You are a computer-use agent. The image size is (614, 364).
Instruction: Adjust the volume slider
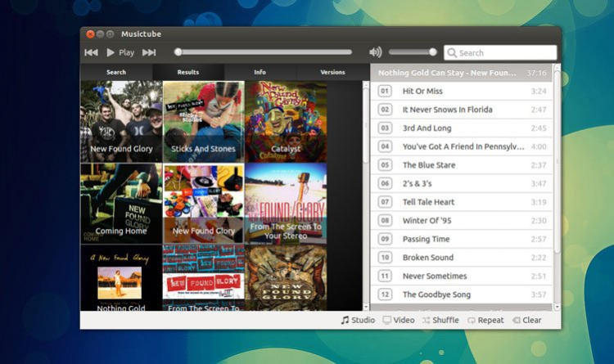pos(413,52)
